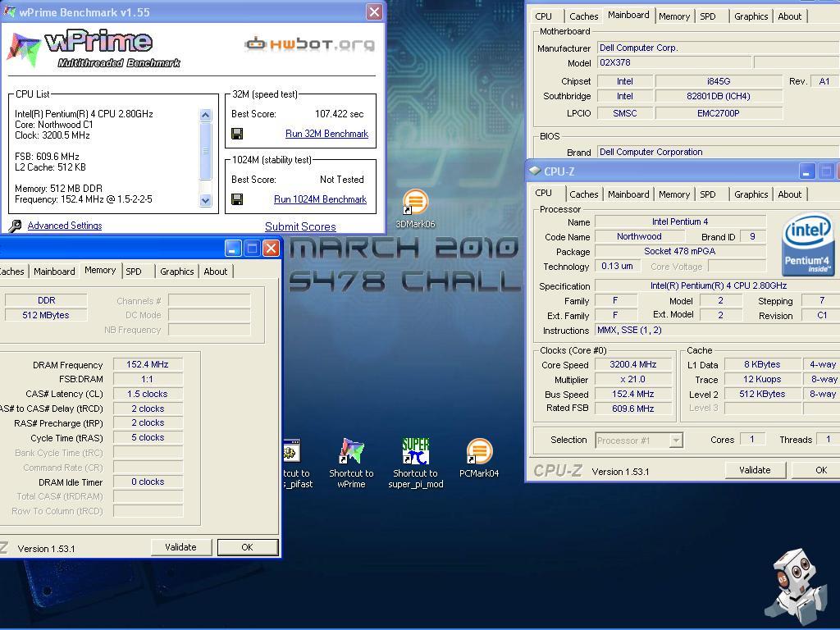Click the wPrime Benchmark title bar icon

click(9, 11)
